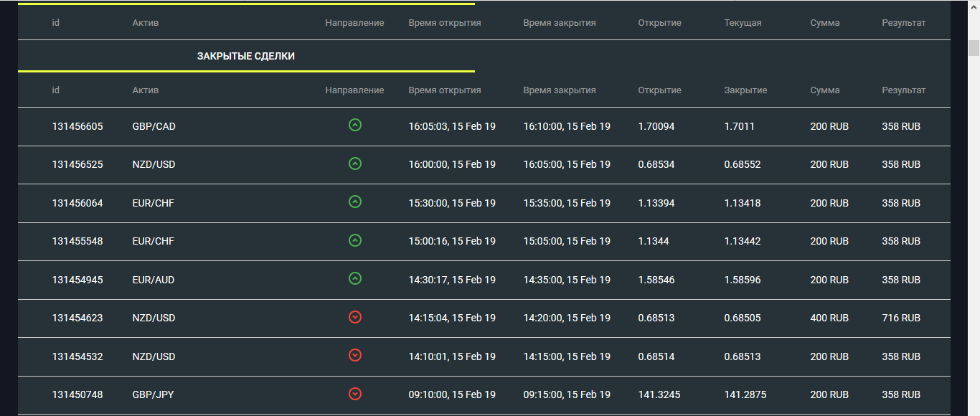
Task: Click the 716 RUB result cell
Action: pyautogui.click(x=901, y=318)
